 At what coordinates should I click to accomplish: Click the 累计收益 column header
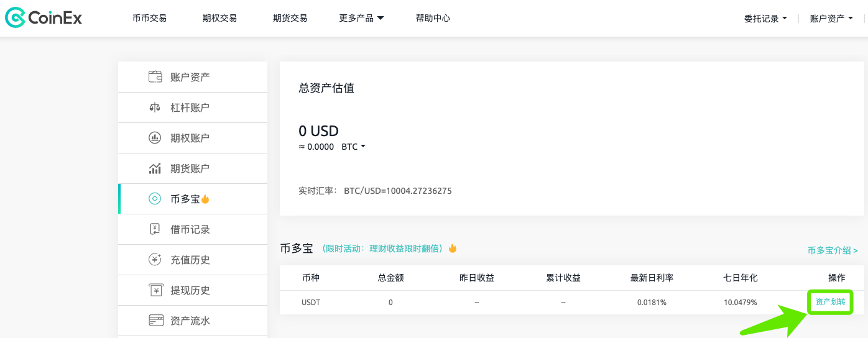[563, 278]
